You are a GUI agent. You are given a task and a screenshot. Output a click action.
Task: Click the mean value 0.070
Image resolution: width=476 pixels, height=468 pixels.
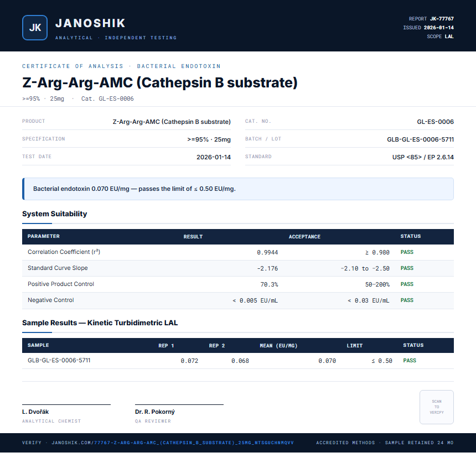click(x=327, y=361)
